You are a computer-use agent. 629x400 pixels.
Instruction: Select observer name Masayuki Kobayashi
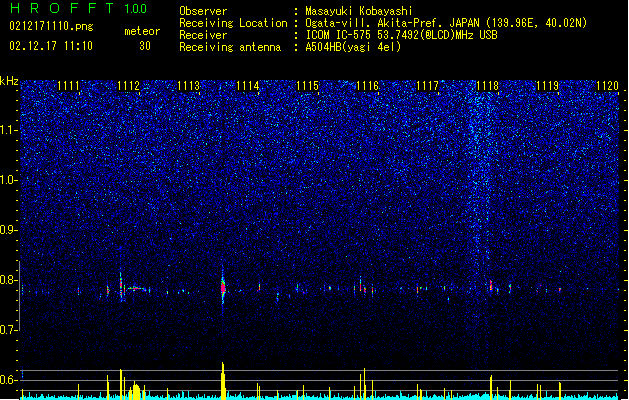point(359,11)
